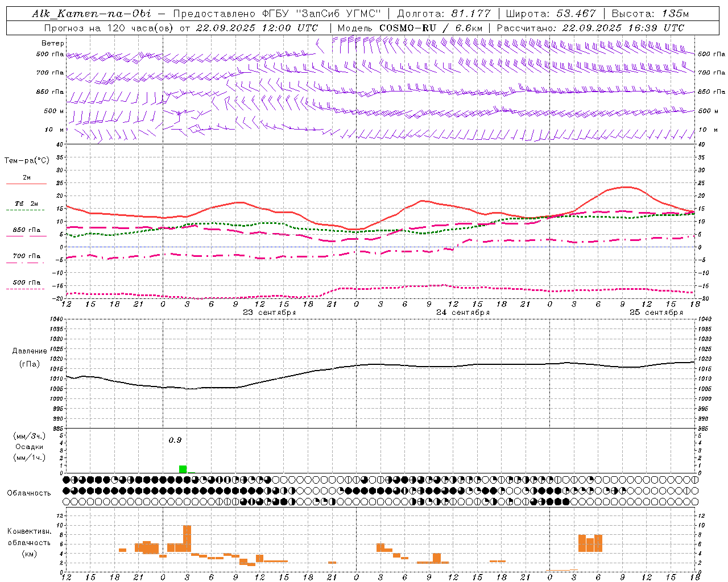This screenshot has height=582, width=728.
Task: Click the 0.9 precipitation amount
Action: coord(175,440)
